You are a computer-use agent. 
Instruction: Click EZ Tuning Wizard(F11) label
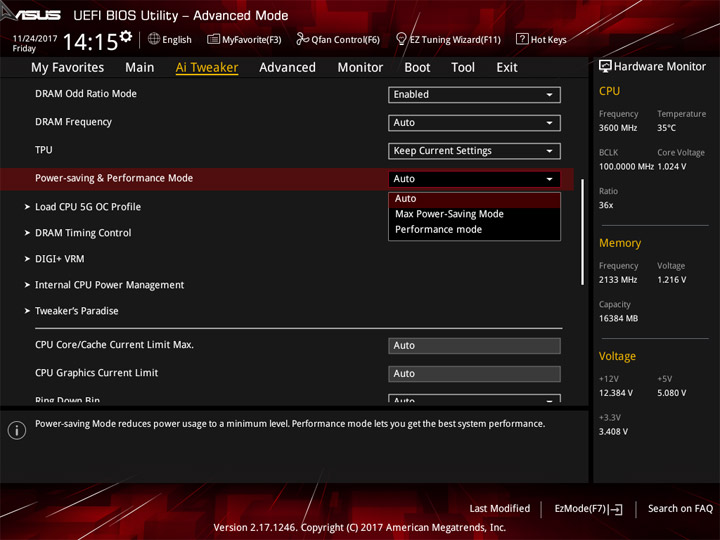point(455,40)
